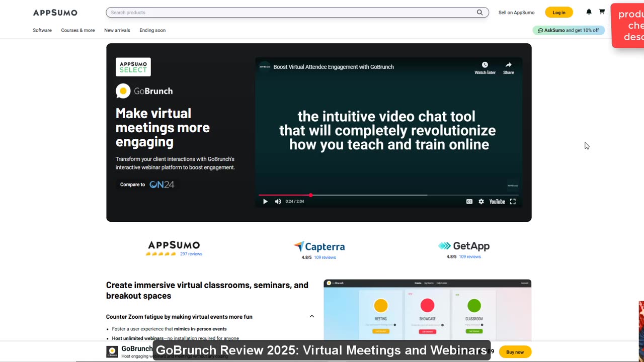Click the AppSumo reviews logo
Image resolution: width=644 pixels, height=362 pixels.
(x=174, y=245)
